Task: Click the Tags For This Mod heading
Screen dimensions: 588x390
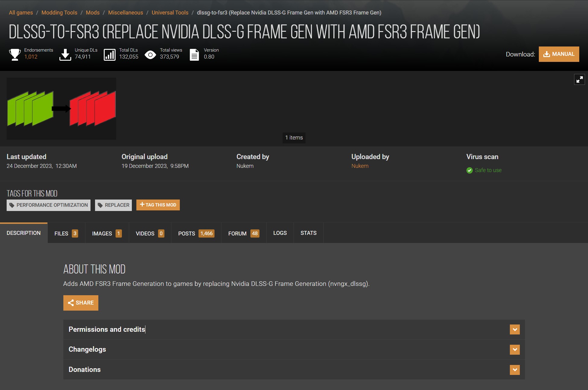Action: (x=32, y=193)
